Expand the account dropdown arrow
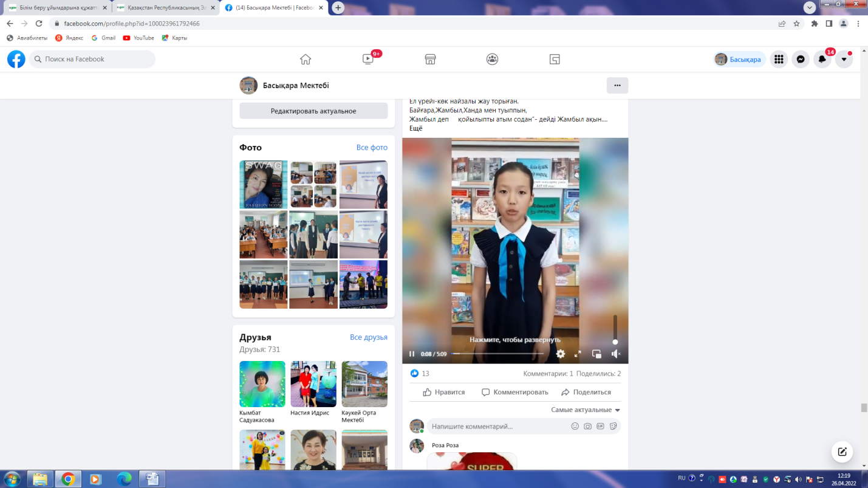Screen dimensions: 868x488 [x=844, y=59]
